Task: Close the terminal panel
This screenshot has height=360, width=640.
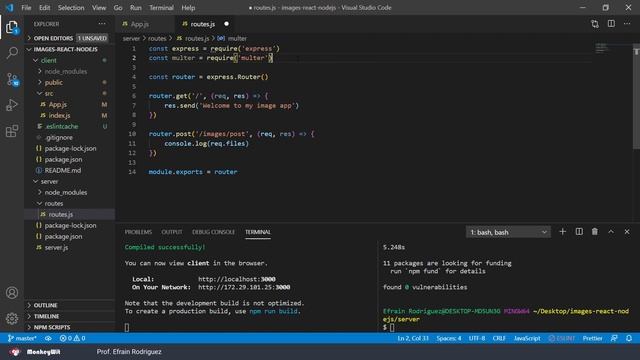Action: pyautogui.click(x=627, y=232)
